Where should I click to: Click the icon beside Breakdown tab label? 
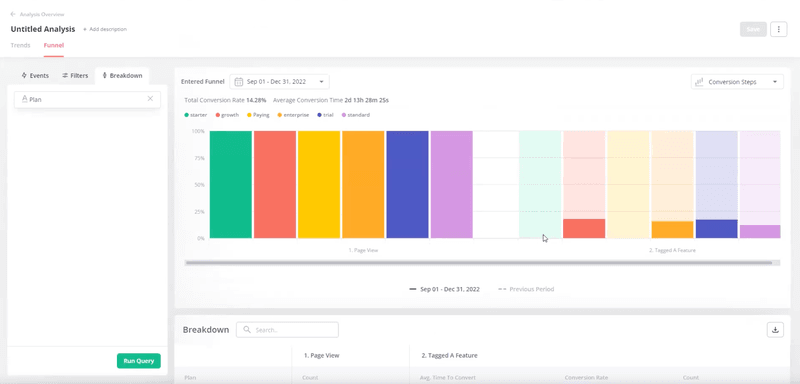pos(105,75)
